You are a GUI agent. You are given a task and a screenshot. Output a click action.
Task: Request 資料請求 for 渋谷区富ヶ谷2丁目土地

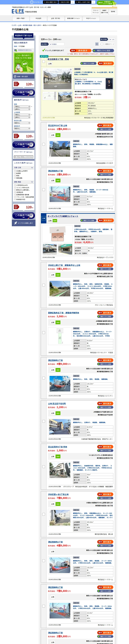coord(105,494)
